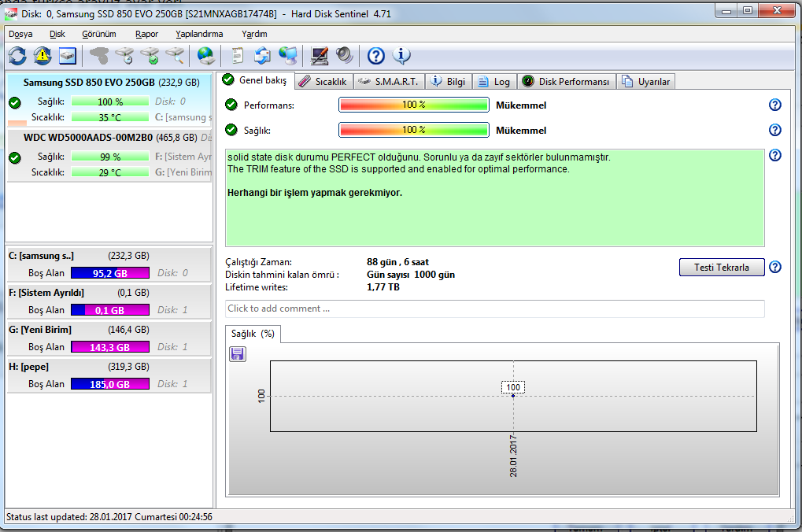This screenshot has height=532, width=802.
Task: Select the Sağlık (%) graph tab
Action: tap(253, 334)
